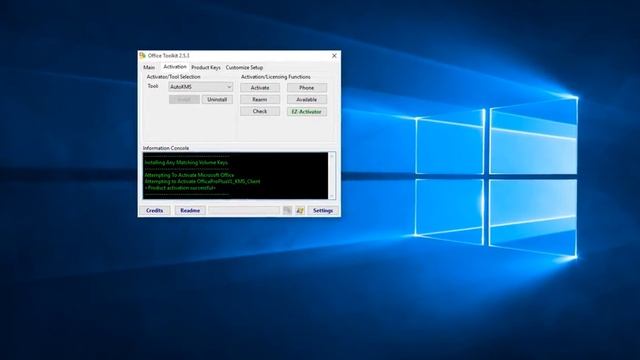Click the grayed icon beside the progress bar
The image size is (640, 360).
click(288, 210)
